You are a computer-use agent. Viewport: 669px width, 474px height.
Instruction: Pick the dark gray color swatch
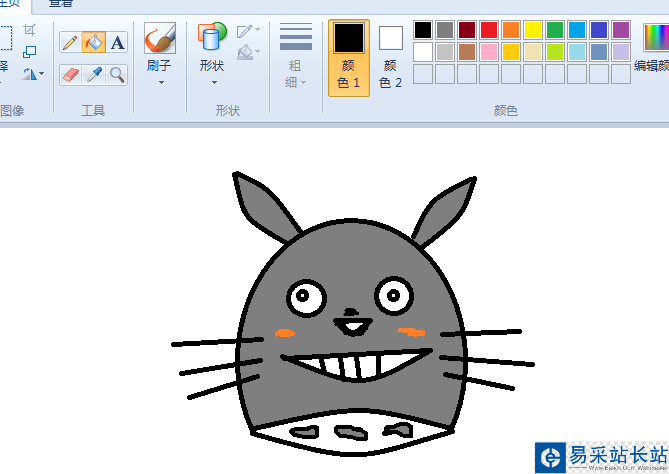[x=445, y=30]
